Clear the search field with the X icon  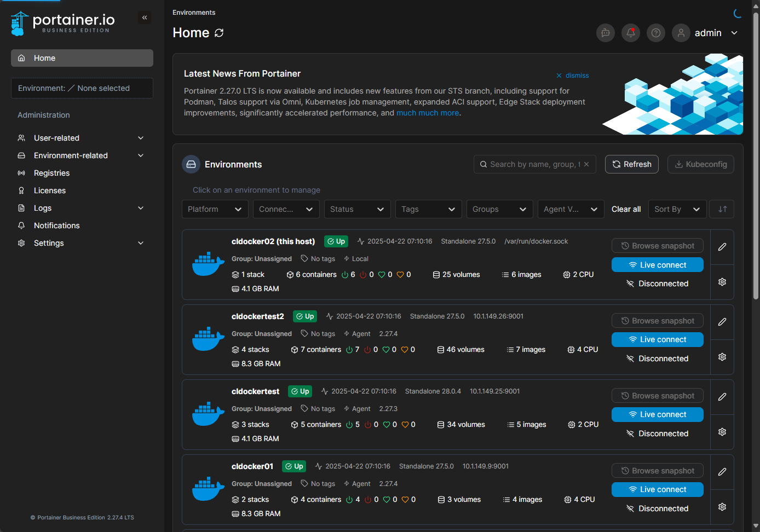(586, 164)
